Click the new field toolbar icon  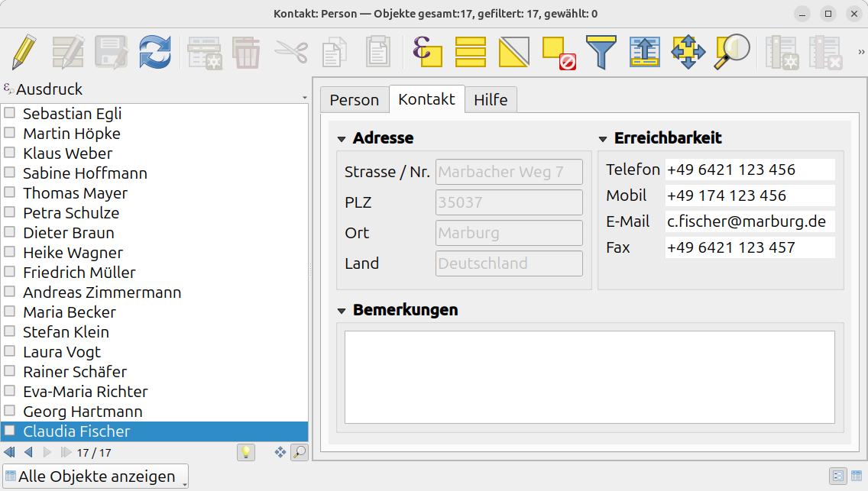pos(782,53)
